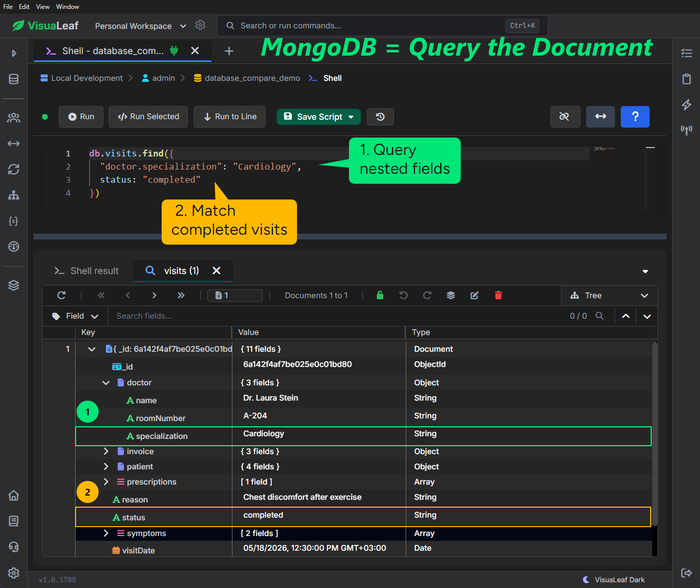The width and height of the screenshot is (700, 588).
Task: Open the users group icon in sidebar
Action: (14, 118)
